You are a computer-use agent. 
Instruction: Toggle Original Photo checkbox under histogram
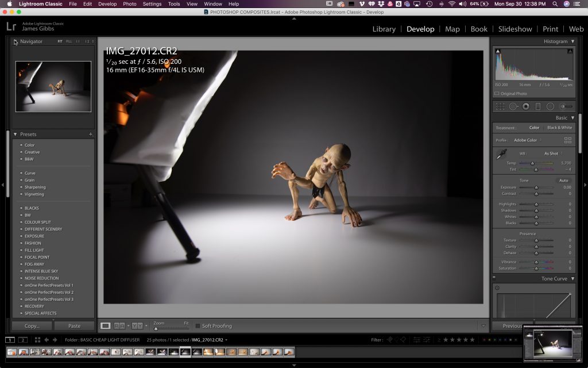(497, 94)
